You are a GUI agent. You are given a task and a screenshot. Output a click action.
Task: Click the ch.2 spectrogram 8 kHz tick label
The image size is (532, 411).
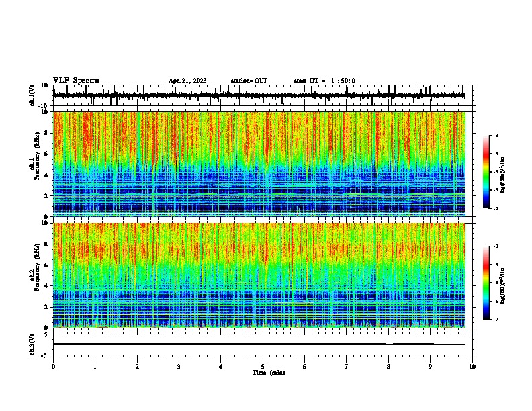point(46,244)
